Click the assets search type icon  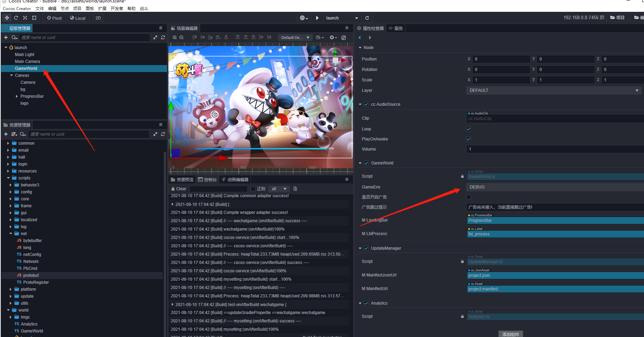[x=23, y=134]
